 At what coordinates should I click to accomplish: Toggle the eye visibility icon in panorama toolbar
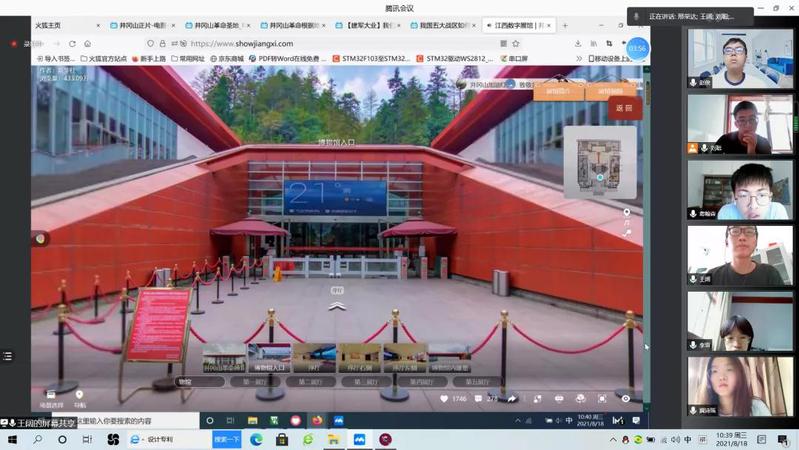pyautogui.click(x=626, y=399)
